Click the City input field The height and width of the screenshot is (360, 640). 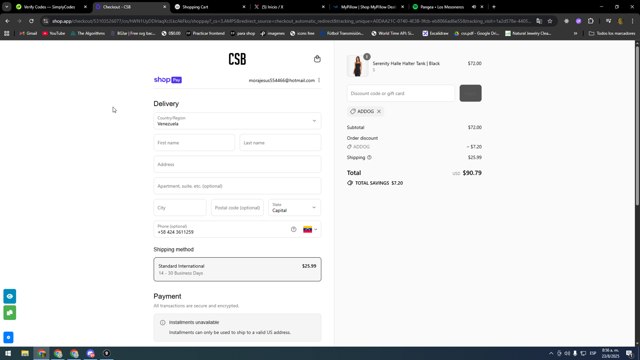pyautogui.click(x=180, y=208)
